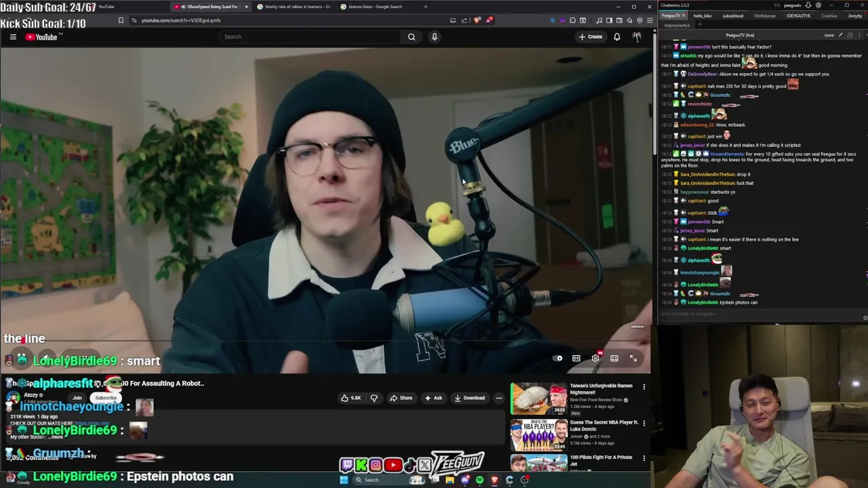The image size is (868, 488).
Task: Join the Atozy channel membership
Action: coord(77,398)
